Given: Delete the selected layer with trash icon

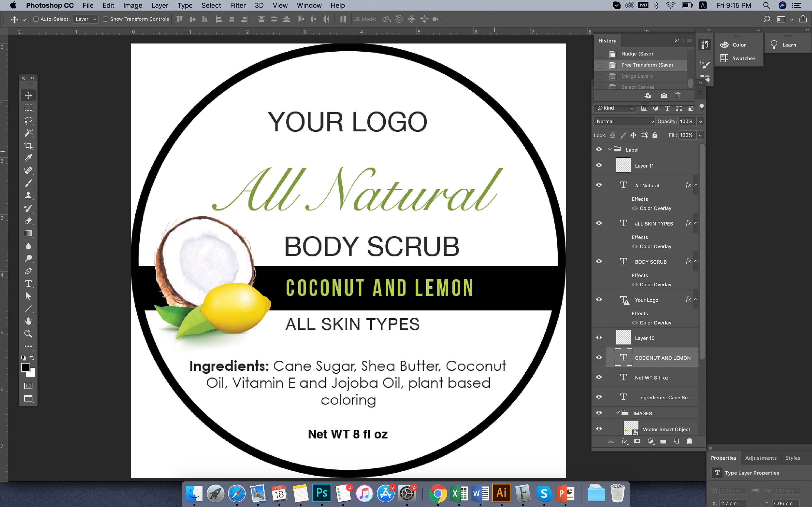Looking at the screenshot, I should coord(690,441).
